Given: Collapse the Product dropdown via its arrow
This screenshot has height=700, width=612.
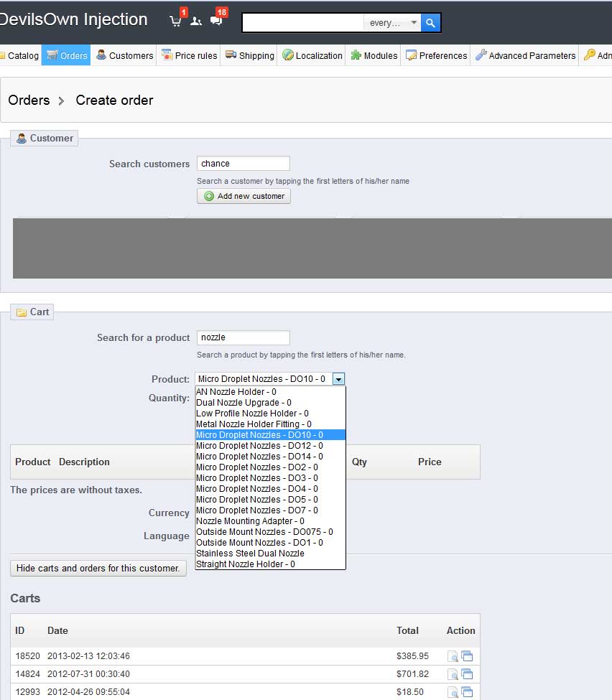Looking at the screenshot, I should pos(338,379).
